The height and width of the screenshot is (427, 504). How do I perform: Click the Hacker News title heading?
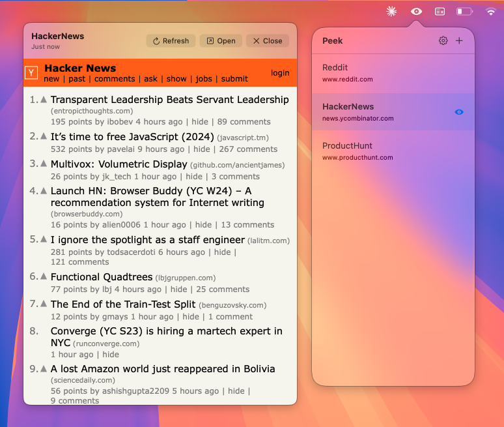pos(80,68)
